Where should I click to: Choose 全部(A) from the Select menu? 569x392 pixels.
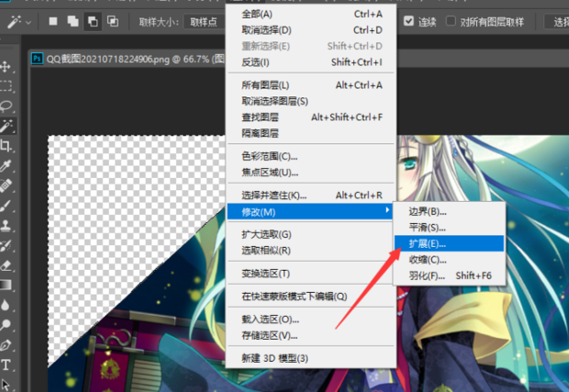tap(311, 14)
